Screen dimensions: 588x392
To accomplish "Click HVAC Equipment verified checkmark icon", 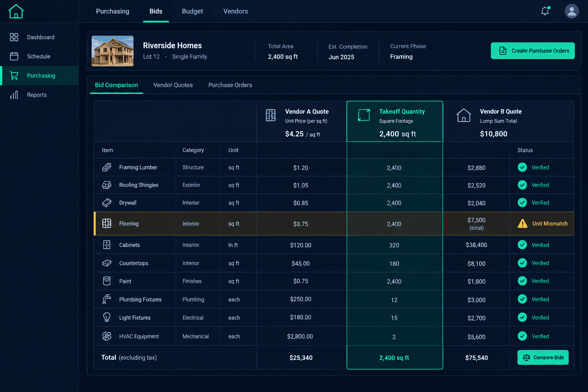I will pyautogui.click(x=522, y=336).
